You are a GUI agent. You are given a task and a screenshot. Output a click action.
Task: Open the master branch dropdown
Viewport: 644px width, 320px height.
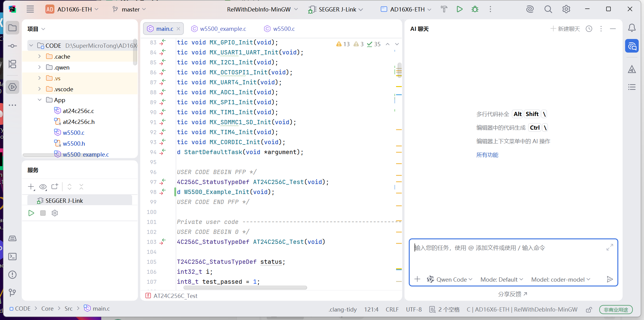129,9
